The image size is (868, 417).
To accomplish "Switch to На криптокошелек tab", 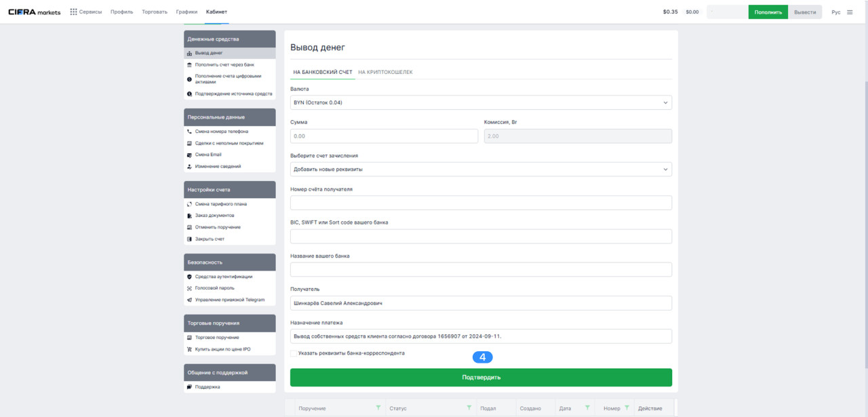I will coord(385,72).
